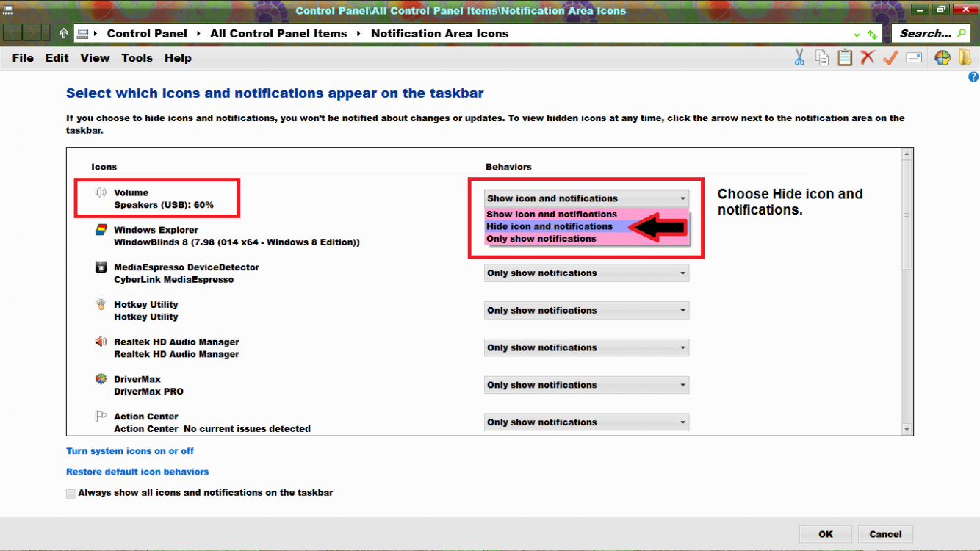Screen dimensions: 980x551
Task: Click the Back navigation button
Action: 12,32
